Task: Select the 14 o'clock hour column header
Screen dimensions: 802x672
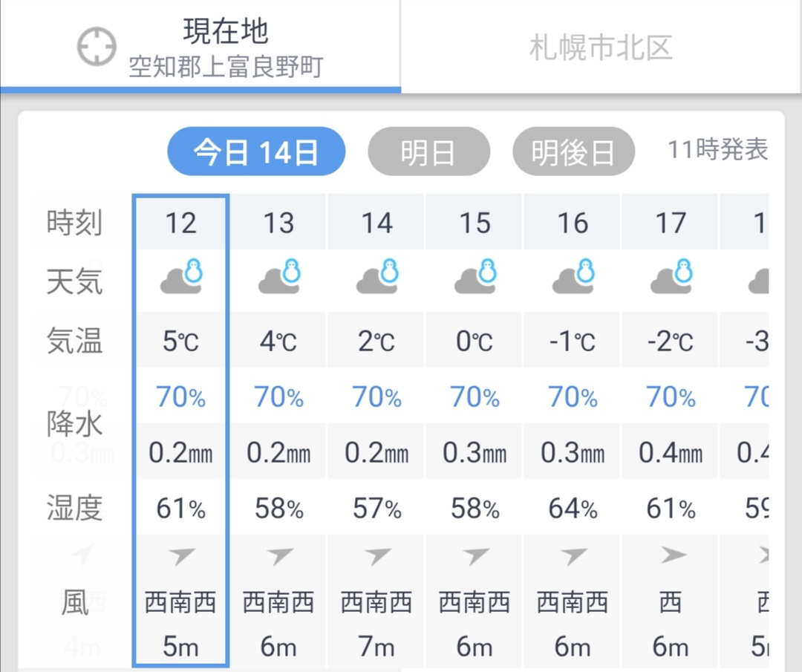Action: coord(377,222)
